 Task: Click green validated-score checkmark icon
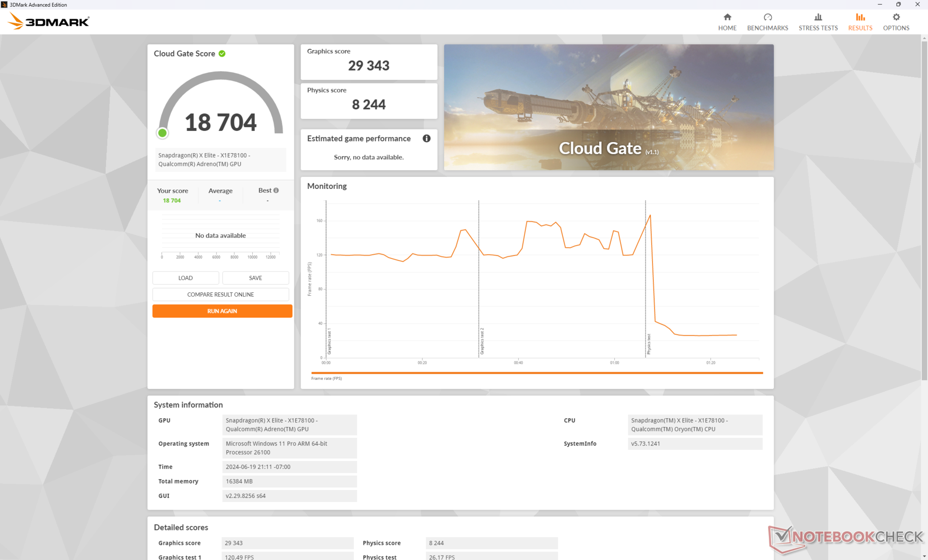pyautogui.click(x=222, y=54)
